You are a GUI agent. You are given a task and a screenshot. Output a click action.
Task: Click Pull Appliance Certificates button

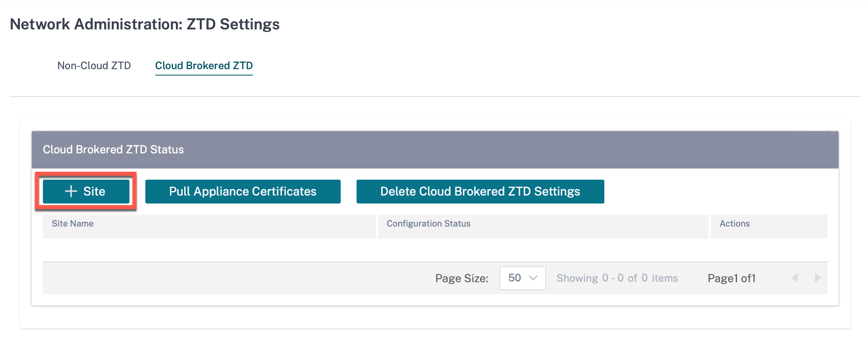(x=243, y=192)
